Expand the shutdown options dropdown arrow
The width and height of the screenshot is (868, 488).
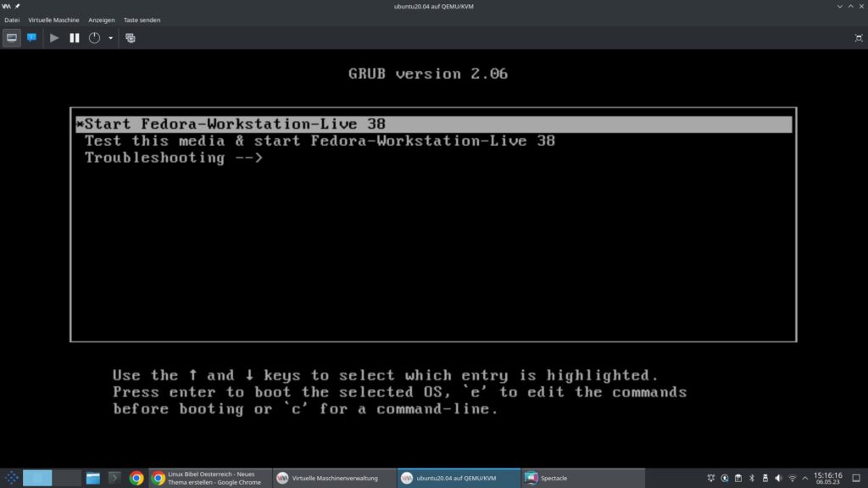click(x=111, y=38)
